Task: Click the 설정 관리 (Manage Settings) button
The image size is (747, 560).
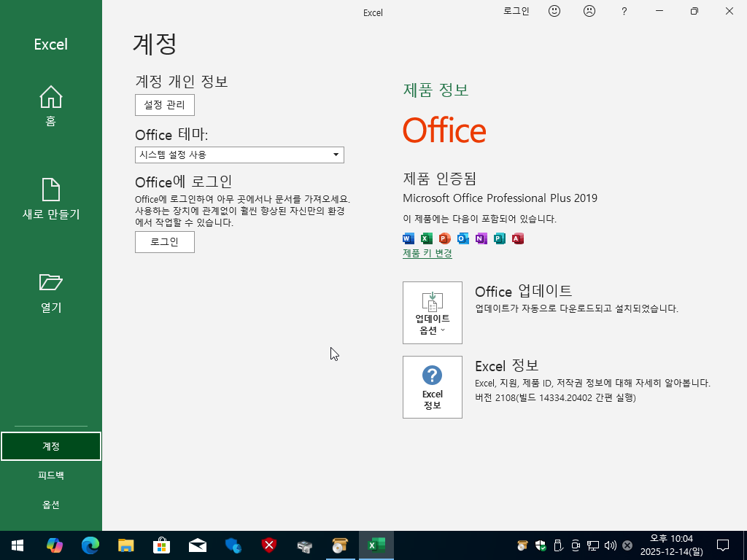Action: 164,105
